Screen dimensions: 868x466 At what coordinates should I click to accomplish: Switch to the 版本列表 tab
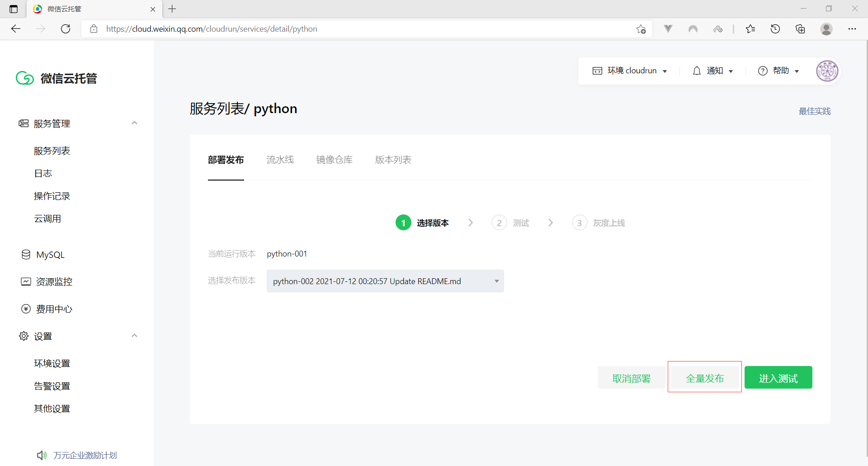point(393,160)
